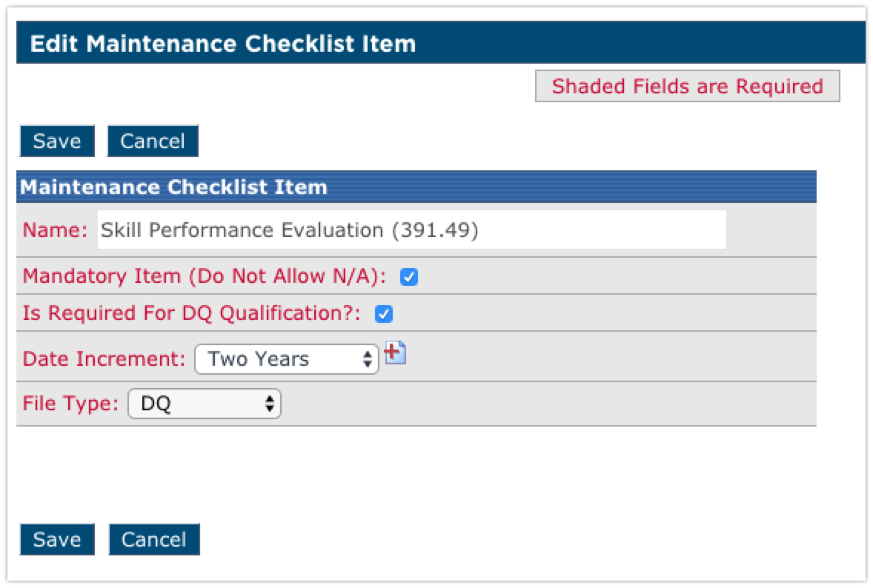The image size is (873, 588).
Task: Click the Date Increment dropdown arrows
Action: 368,359
